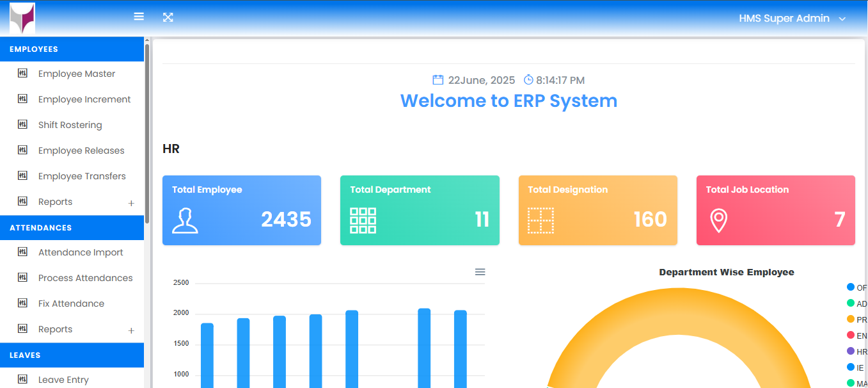Click the "Total Employee" card title

[207, 190]
